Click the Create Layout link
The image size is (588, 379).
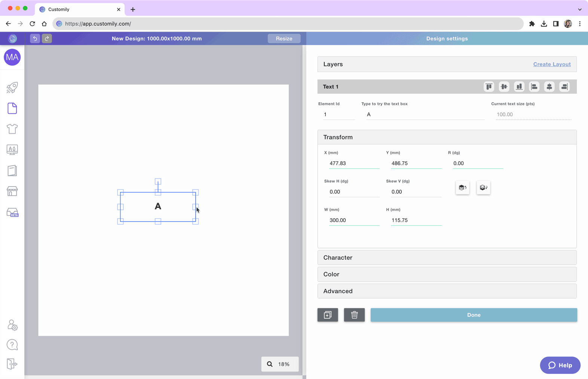pyautogui.click(x=551, y=64)
